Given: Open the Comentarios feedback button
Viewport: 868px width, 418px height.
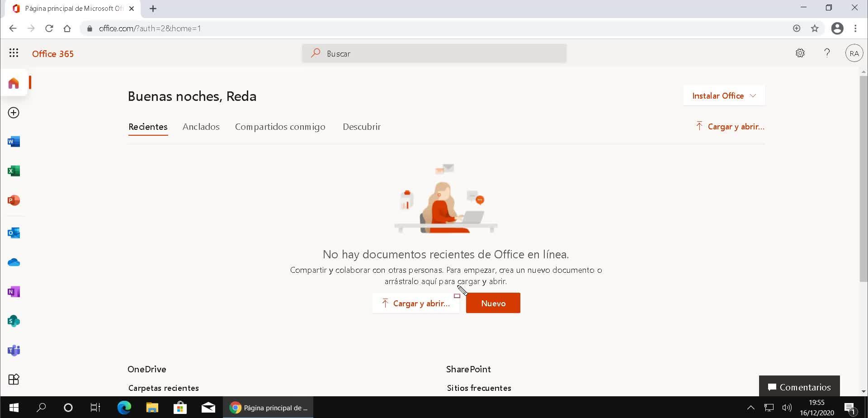Looking at the screenshot, I should pos(799,387).
